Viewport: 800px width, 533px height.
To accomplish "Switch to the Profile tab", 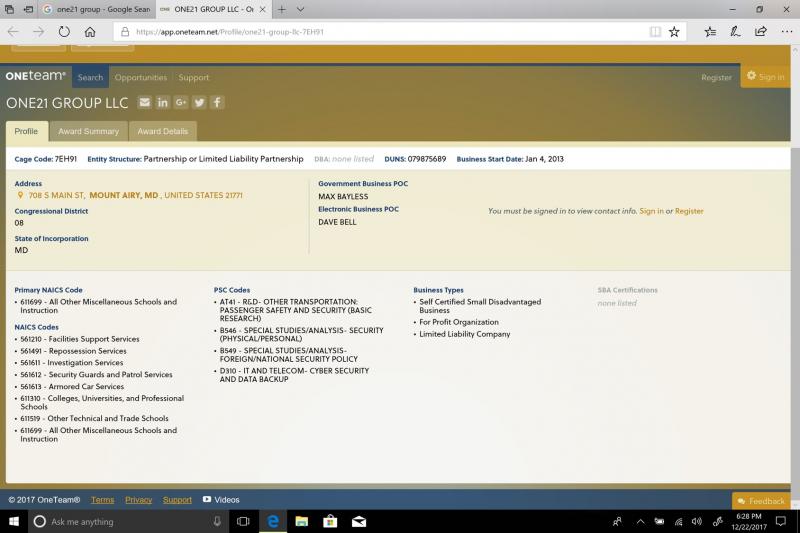I will pos(26,131).
